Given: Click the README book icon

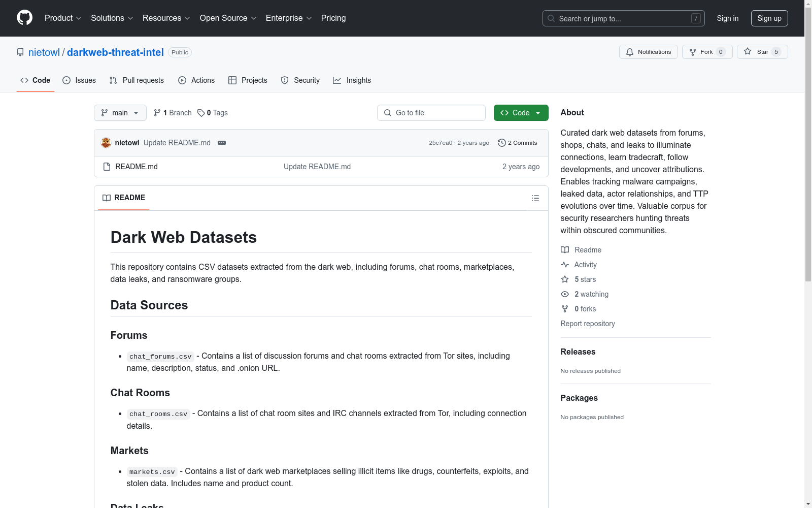Looking at the screenshot, I should (107, 198).
